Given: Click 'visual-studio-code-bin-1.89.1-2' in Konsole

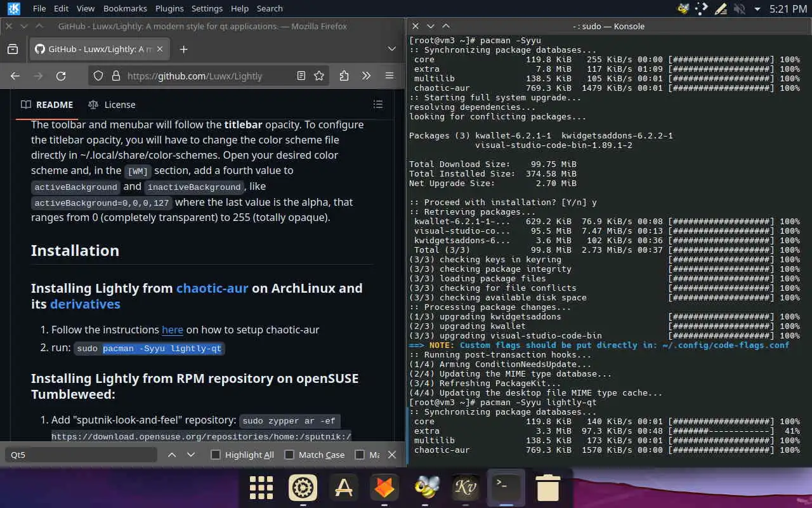Looking at the screenshot, I should click(x=553, y=145).
